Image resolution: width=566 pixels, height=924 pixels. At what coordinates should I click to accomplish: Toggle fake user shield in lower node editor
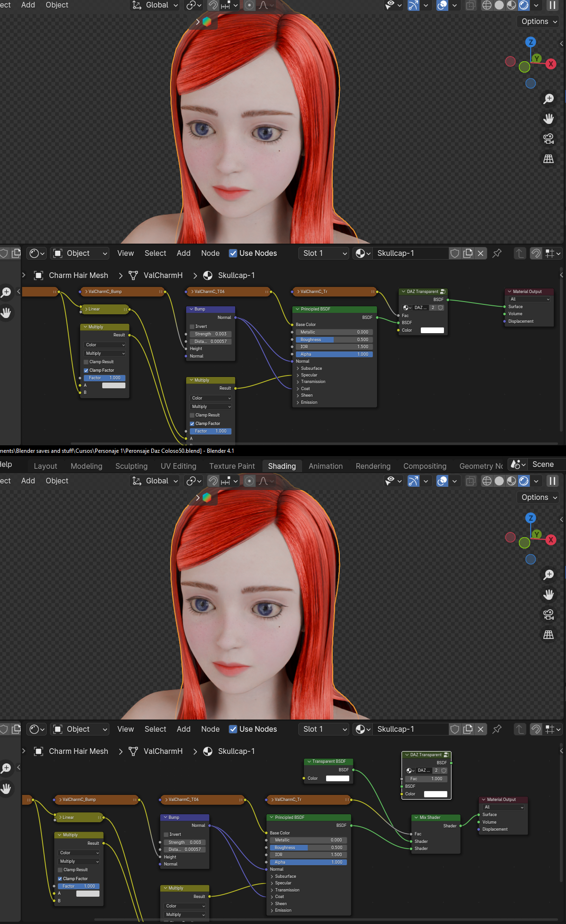click(455, 729)
